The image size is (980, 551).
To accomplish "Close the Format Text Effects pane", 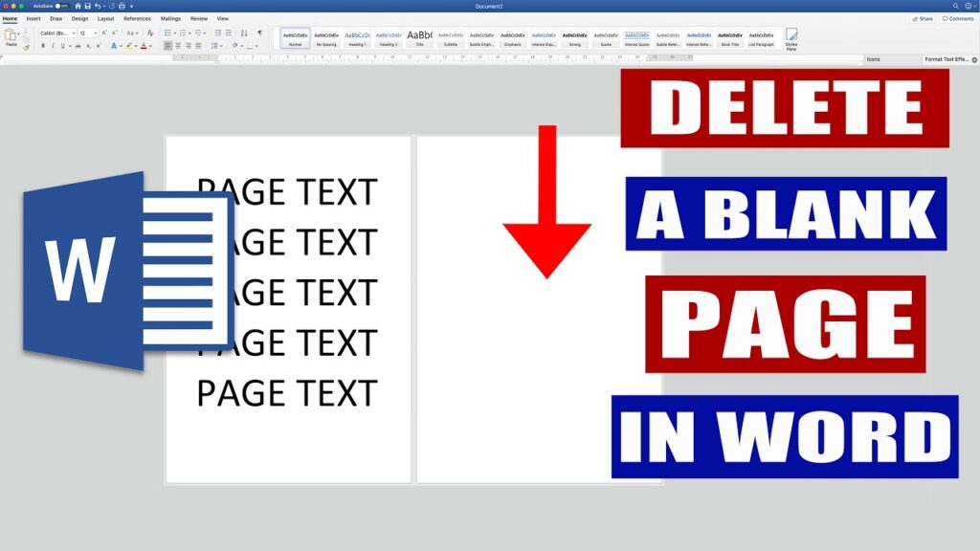I will (974, 59).
